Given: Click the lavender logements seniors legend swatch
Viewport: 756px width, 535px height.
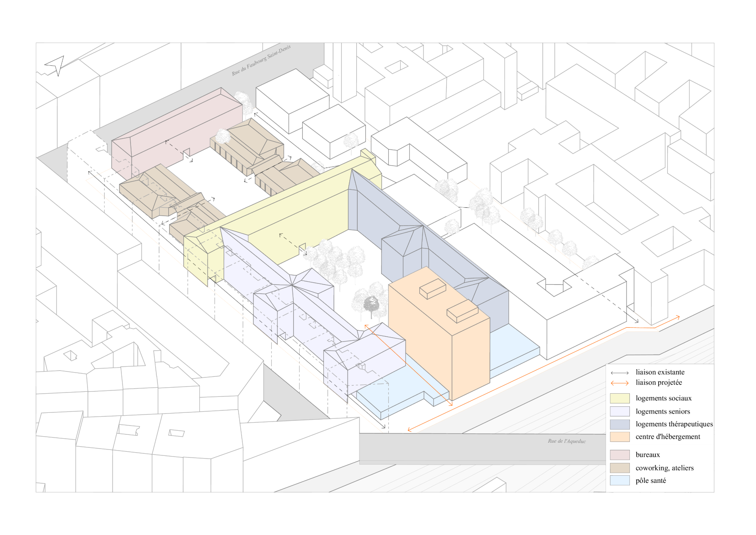Looking at the screenshot, I should point(620,411).
